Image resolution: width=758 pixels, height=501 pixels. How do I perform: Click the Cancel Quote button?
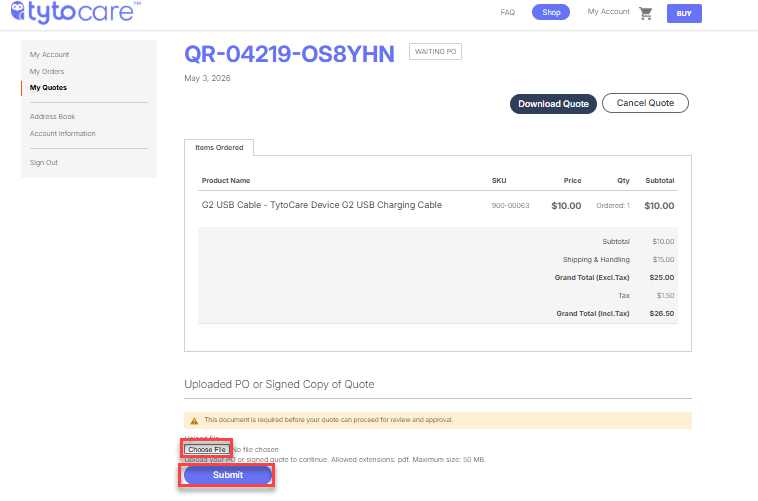point(645,103)
